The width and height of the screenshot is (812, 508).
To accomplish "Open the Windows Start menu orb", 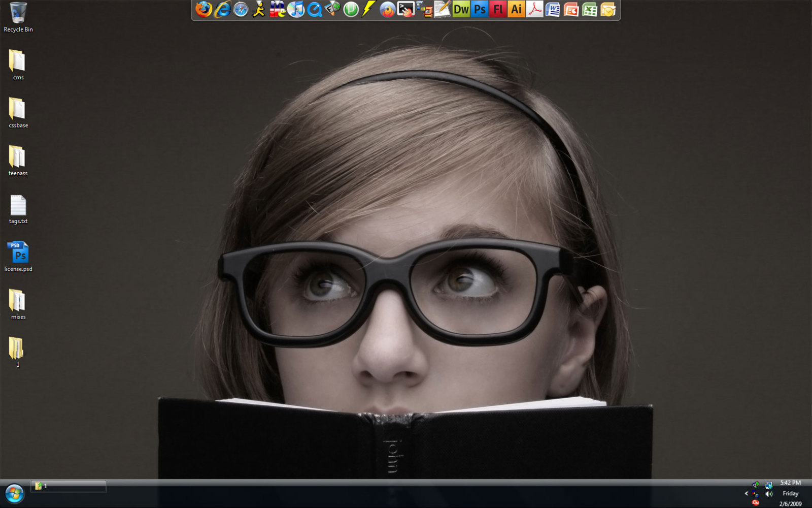I will pyautogui.click(x=14, y=493).
